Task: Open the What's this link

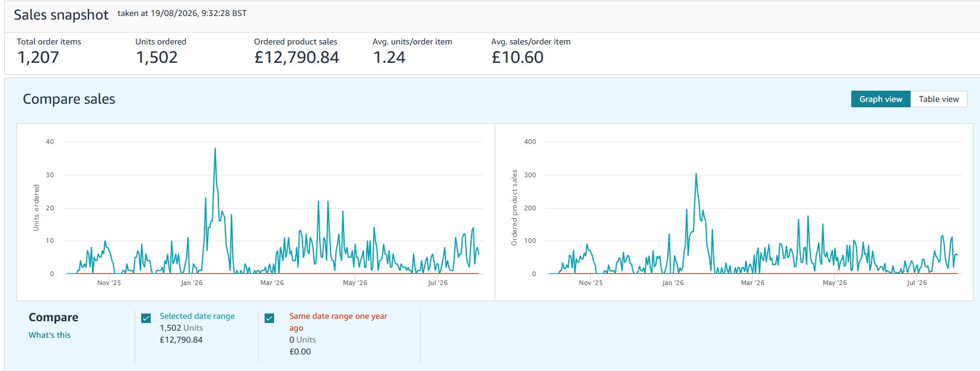Action: pos(50,335)
